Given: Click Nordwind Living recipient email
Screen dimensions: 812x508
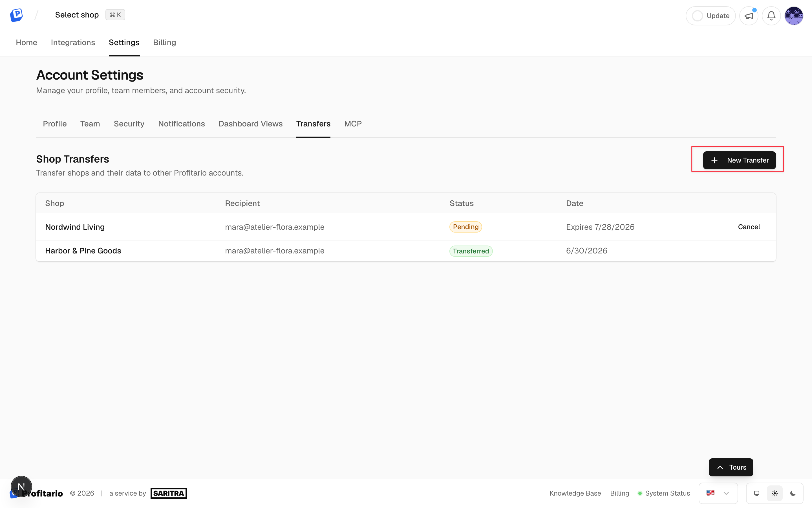Looking at the screenshot, I should point(274,227).
